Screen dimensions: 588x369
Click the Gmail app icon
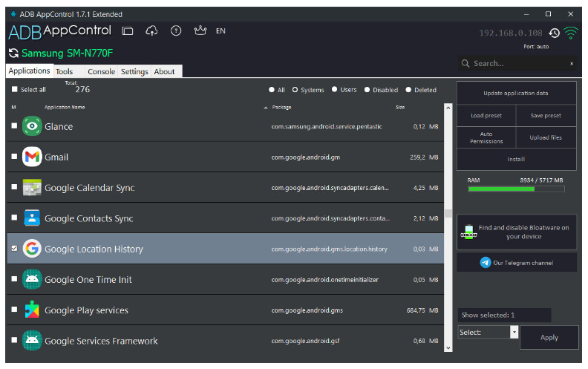32,157
